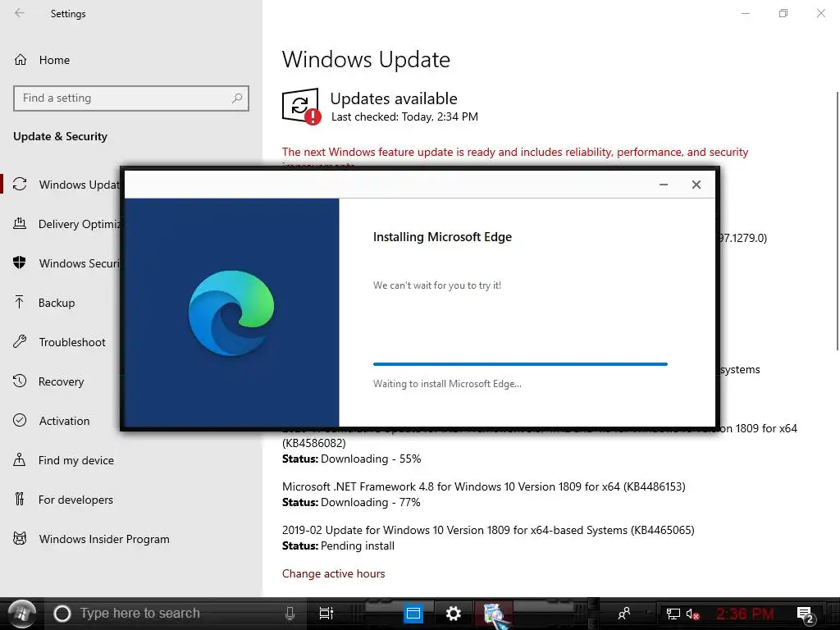Viewport: 840px width, 630px height.
Task: Open the Start menu orb
Action: pyautogui.click(x=21, y=614)
